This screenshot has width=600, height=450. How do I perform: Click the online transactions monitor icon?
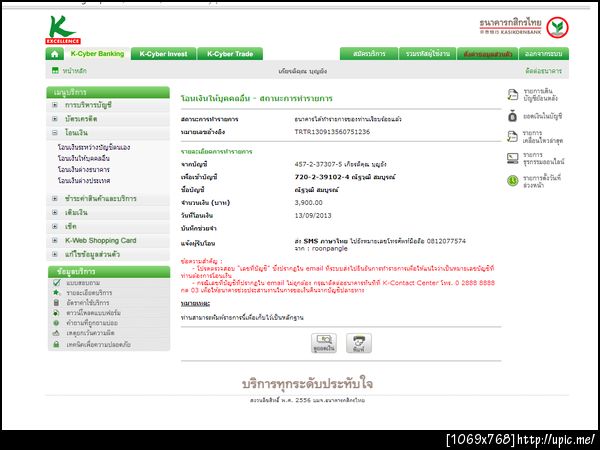click(513, 158)
